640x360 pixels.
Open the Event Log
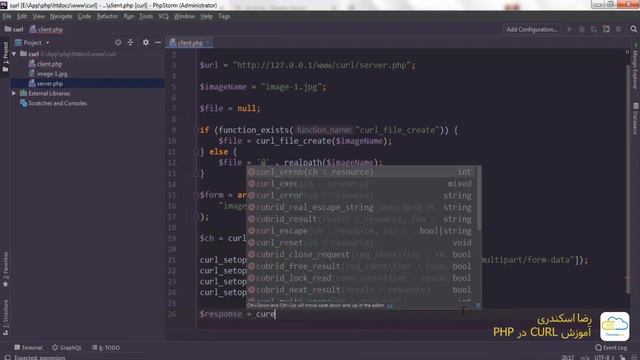coord(611,348)
